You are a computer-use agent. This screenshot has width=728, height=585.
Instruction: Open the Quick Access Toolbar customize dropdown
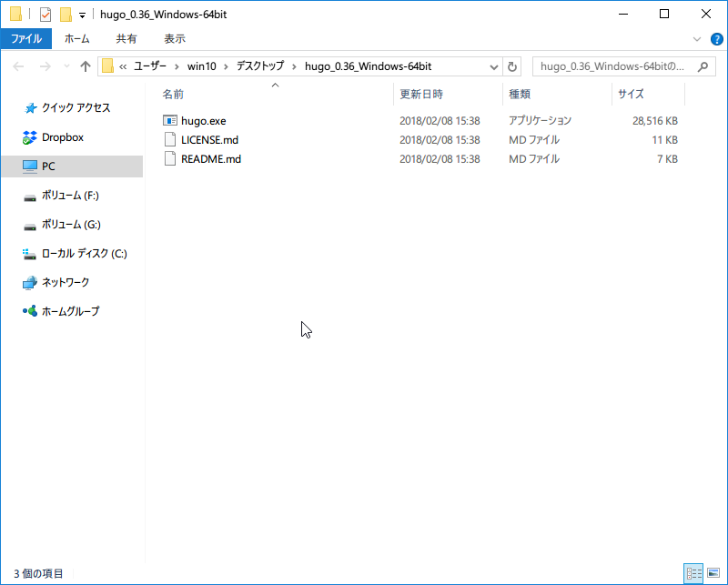tap(82, 15)
